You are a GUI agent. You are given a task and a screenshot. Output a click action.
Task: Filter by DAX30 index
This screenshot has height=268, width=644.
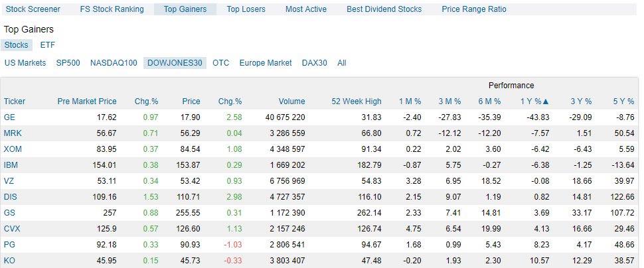[315, 63]
